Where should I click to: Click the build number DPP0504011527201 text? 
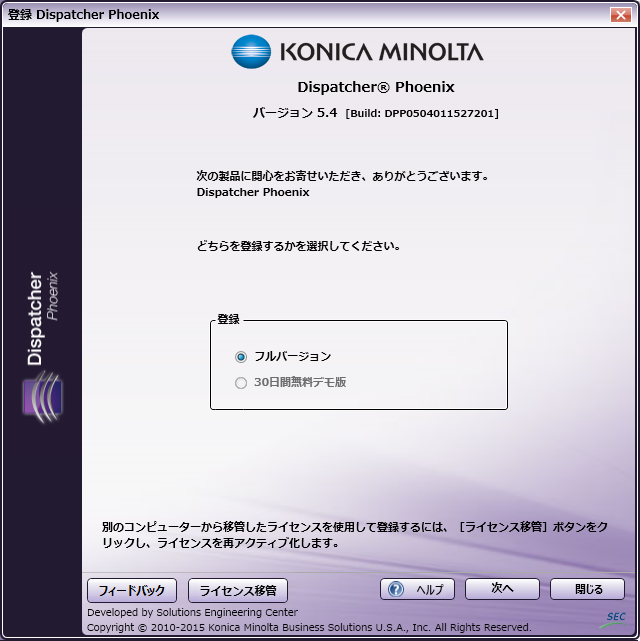point(422,113)
